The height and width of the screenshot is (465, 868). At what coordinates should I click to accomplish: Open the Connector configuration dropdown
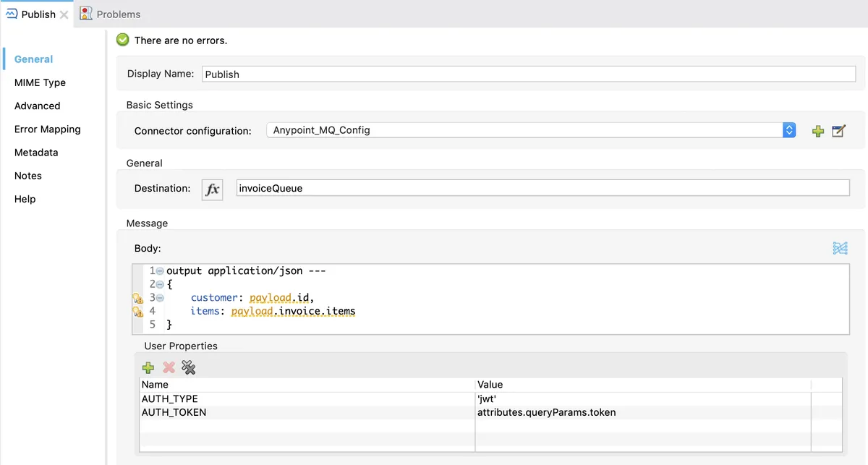[x=531, y=130]
